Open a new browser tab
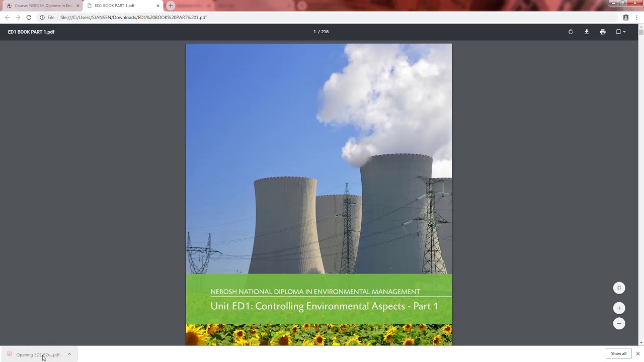This screenshot has width=644, height=362. point(171,6)
